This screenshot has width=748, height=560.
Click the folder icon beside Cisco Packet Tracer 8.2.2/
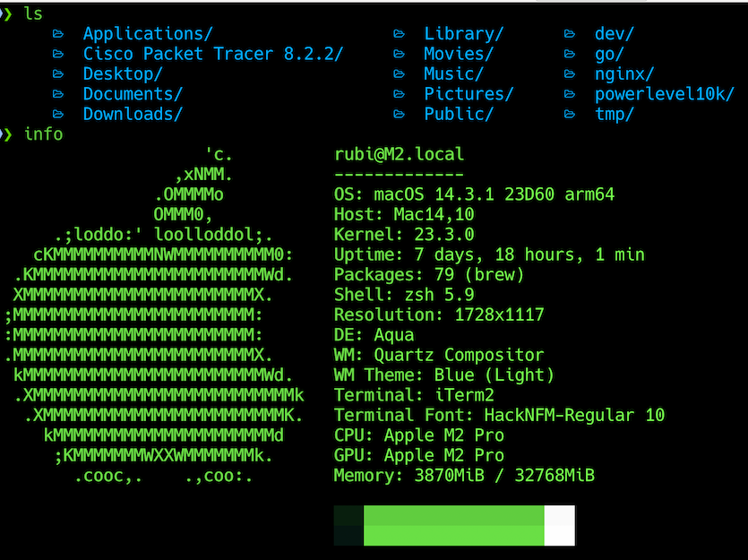(58, 54)
